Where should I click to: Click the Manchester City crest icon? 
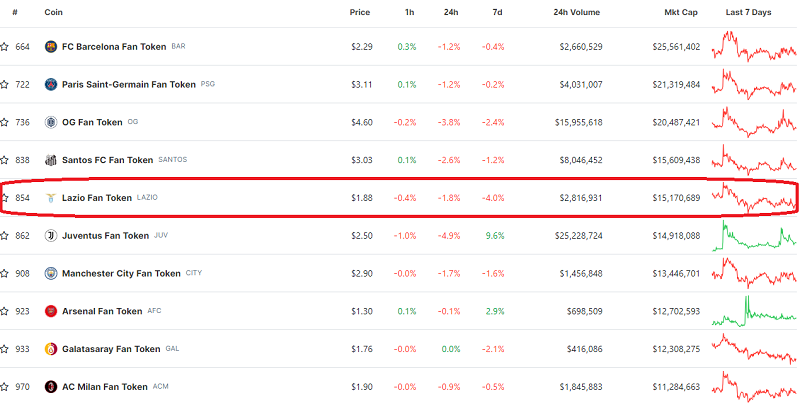[x=51, y=274]
